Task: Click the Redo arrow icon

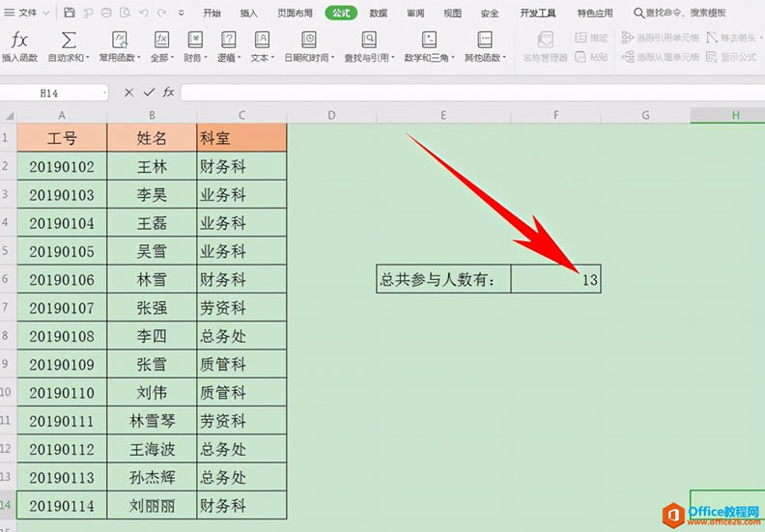Action: click(x=162, y=13)
